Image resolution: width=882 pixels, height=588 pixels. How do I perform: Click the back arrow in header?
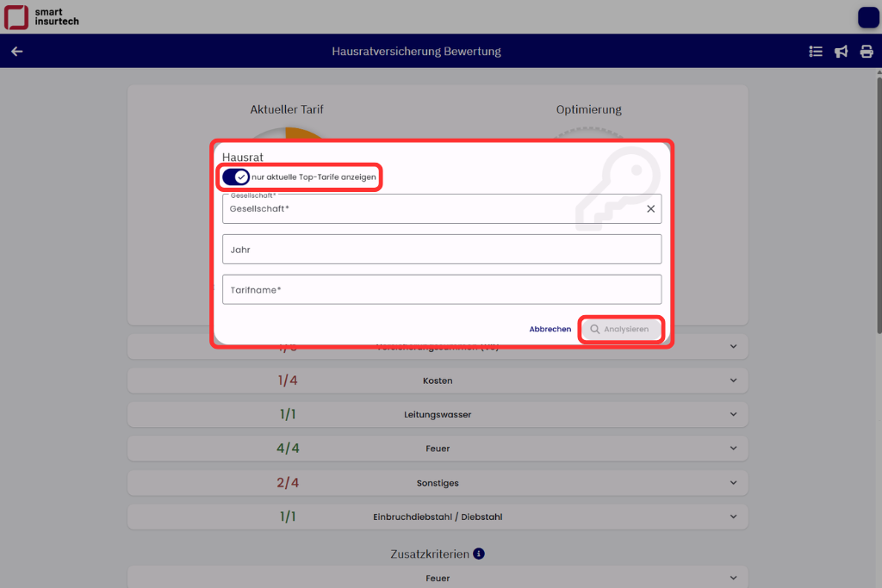pos(16,52)
